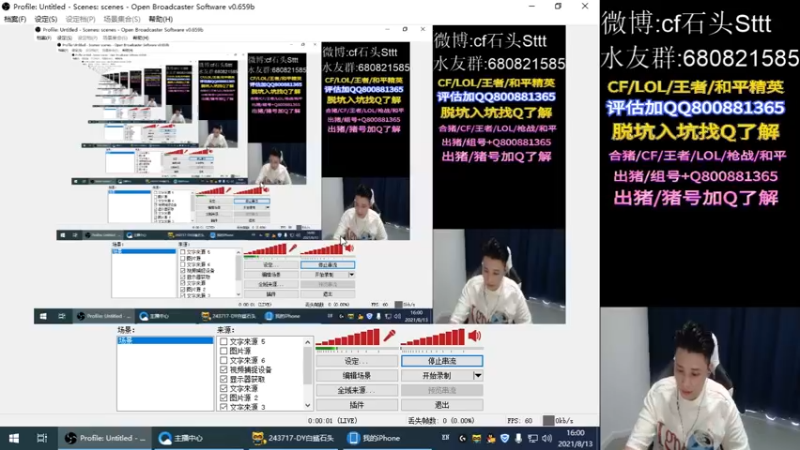The image size is (800, 450).
Task: Expand the 开始录制 dropdown arrow
Action: pyautogui.click(x=478, y=376)
